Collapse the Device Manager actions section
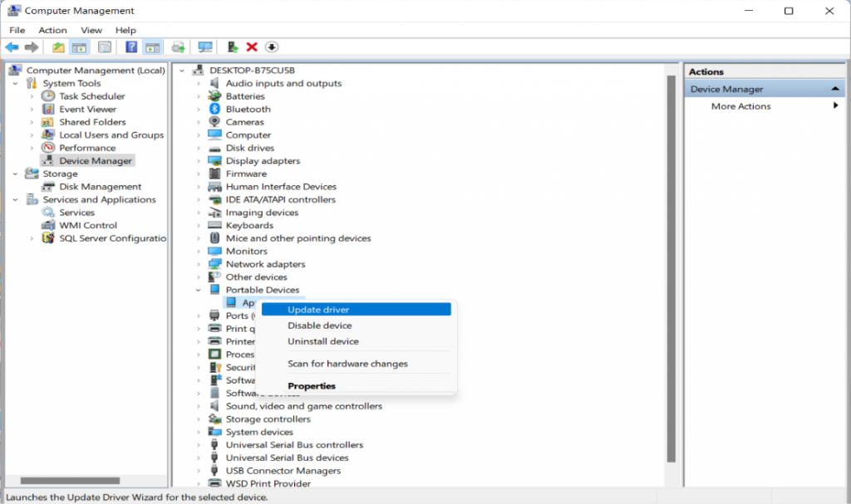 click(x=835, y=89)
